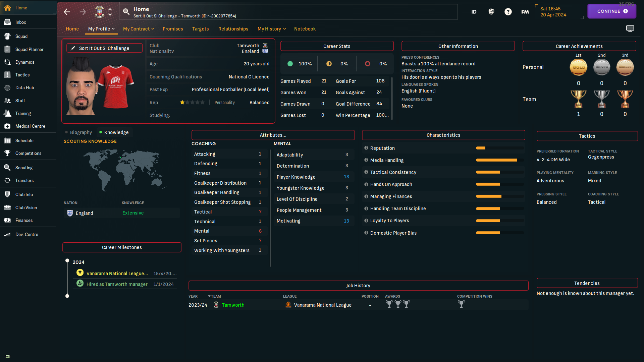Open the help question mark icon

508,12
